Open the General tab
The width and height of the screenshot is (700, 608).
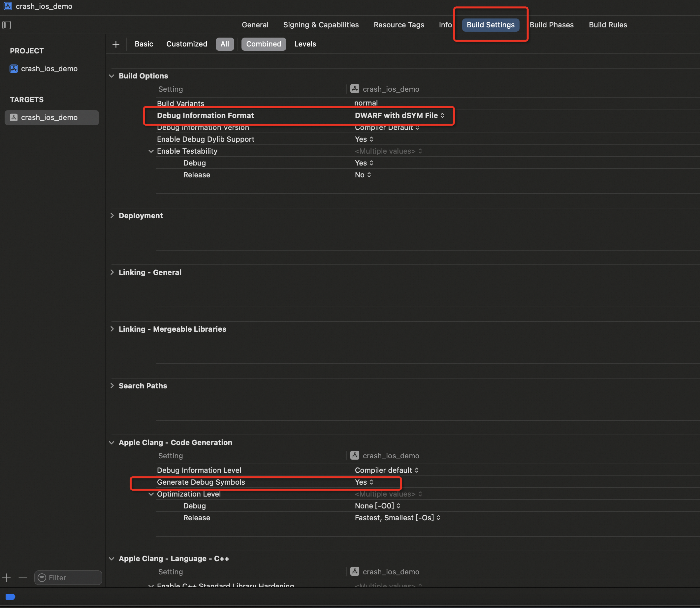[x=255, y=25]
